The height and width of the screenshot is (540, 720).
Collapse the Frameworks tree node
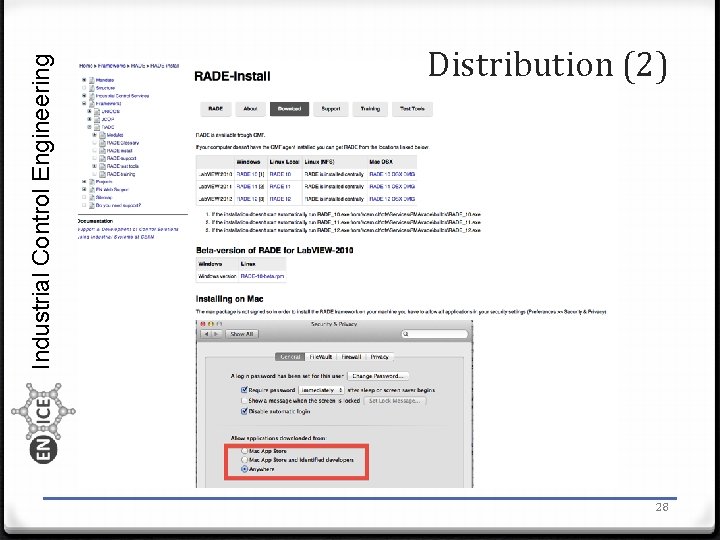[84, 103]
